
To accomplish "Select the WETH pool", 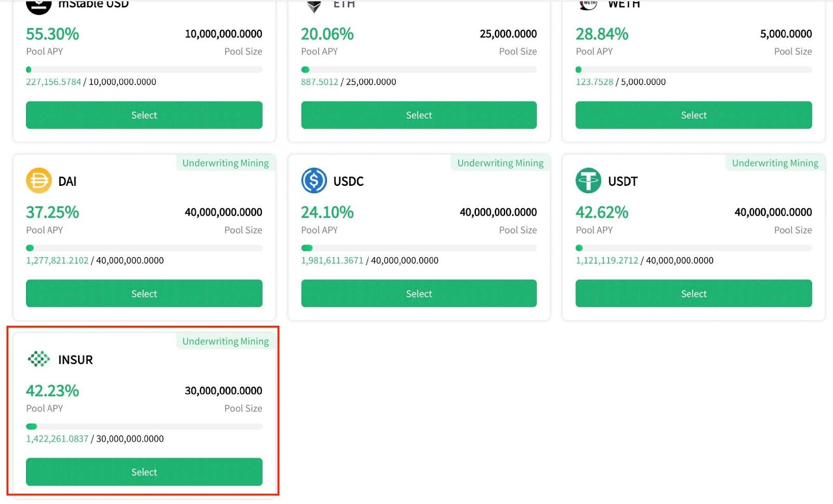I will point(693,115).
